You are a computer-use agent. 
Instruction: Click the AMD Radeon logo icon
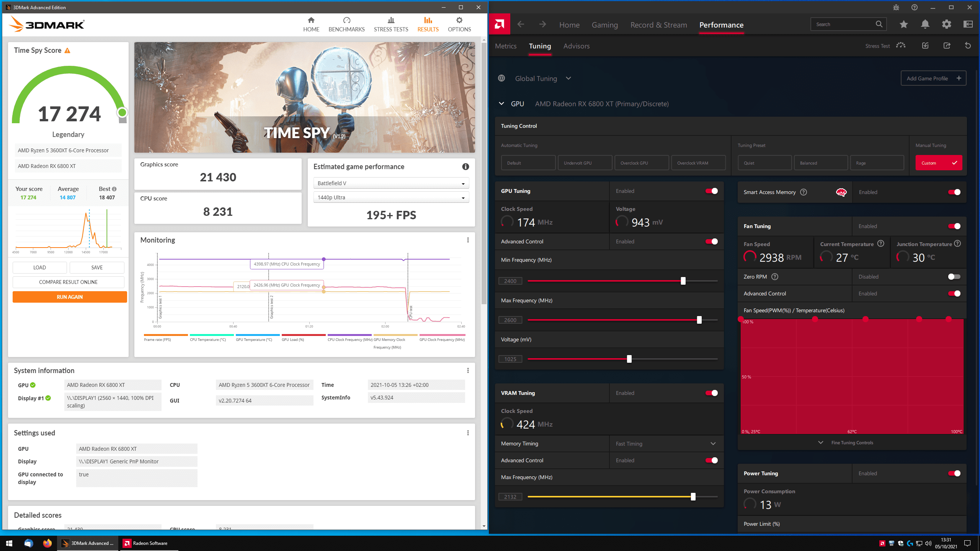coord(499,24)
